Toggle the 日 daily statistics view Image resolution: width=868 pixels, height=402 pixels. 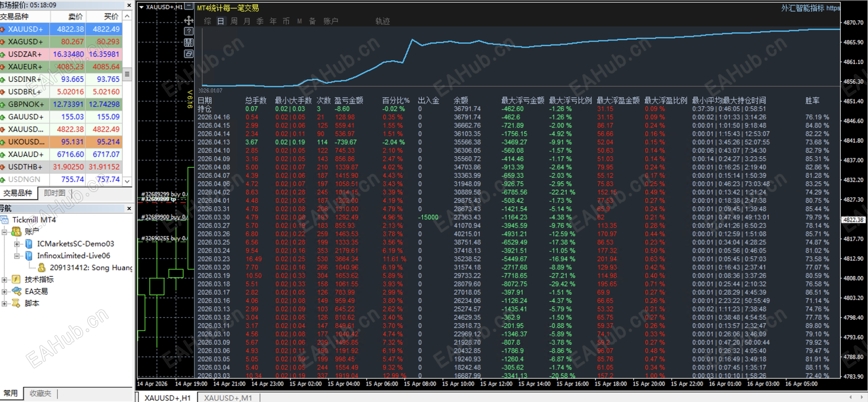[220, 21]
